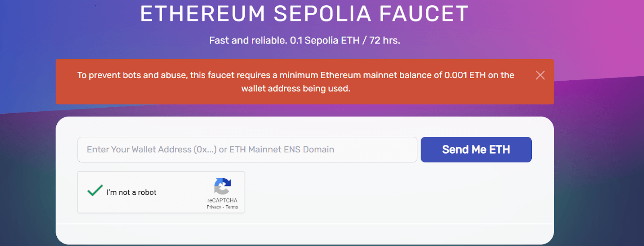Image resolution: width=644 pixels, height=246 pixels.
Task: Click the X icon on the minimum balance notice
Action: pos(540,75)
